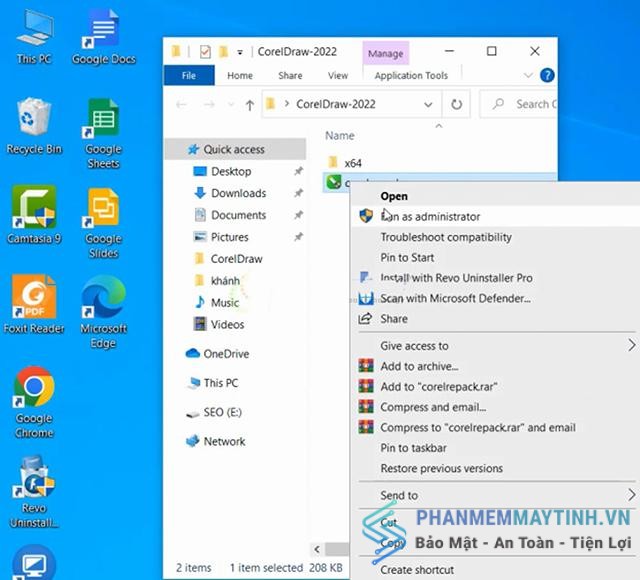Choose Scan with Microsoft Defender
Screen dimensions: 640x580
[x=456, y=298]
